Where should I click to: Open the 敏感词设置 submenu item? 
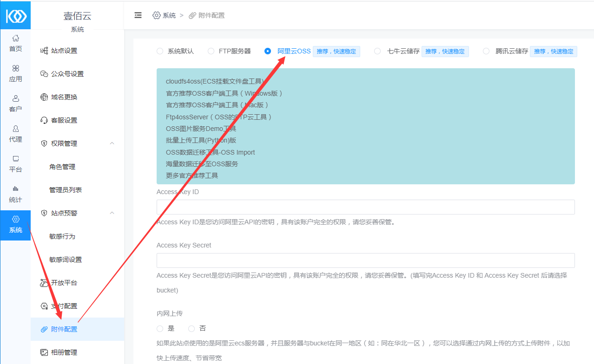point(78,260)
